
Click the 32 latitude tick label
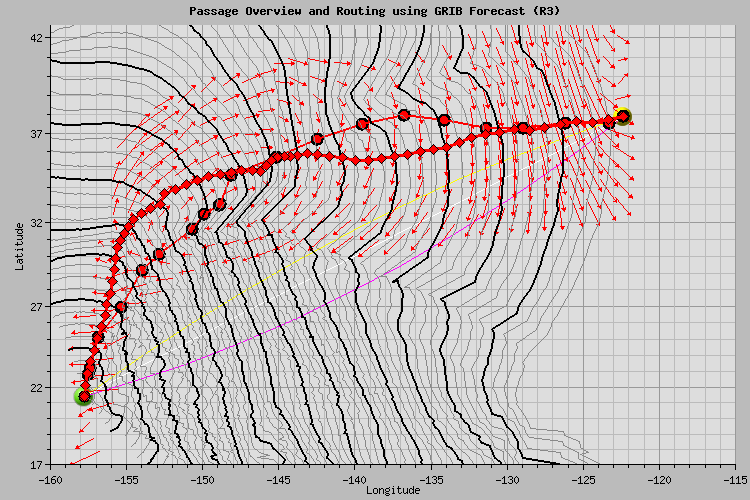pyautogui.click(x=37, y=222)
